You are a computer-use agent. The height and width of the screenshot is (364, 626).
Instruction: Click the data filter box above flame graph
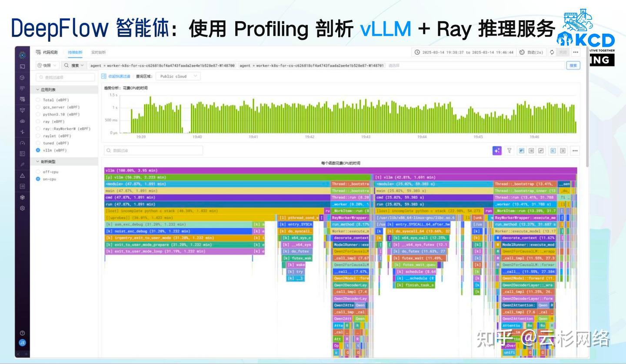(x=153, y=151)
